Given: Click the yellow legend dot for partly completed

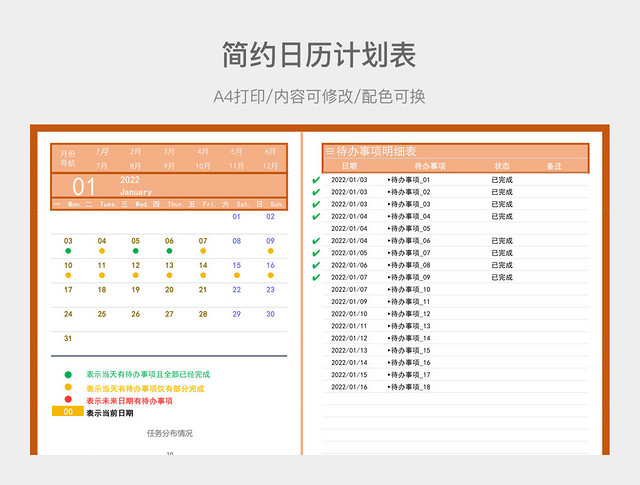Looking at the screenshot, I should (68, 387).
